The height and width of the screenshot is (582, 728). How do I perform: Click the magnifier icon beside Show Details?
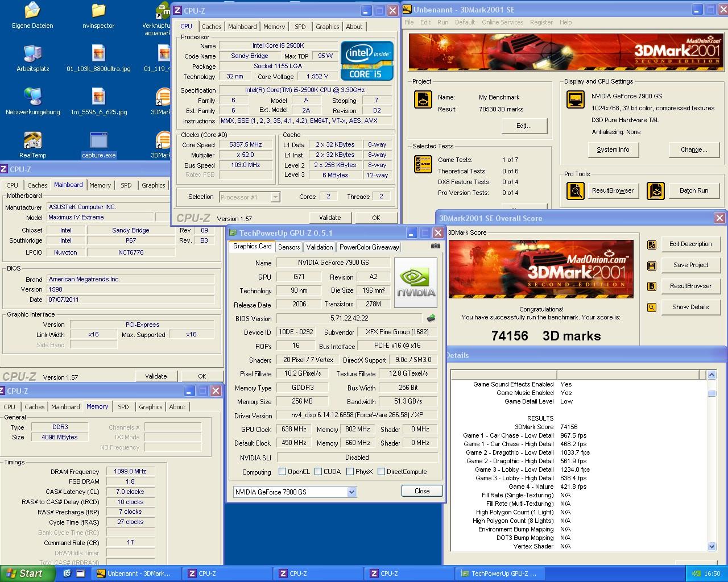(x=652, y=307)
